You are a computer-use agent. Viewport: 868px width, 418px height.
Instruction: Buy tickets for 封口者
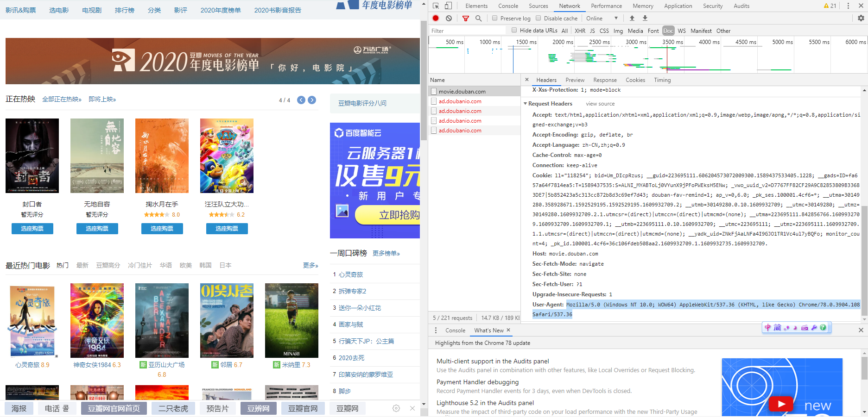pos(32,229)
